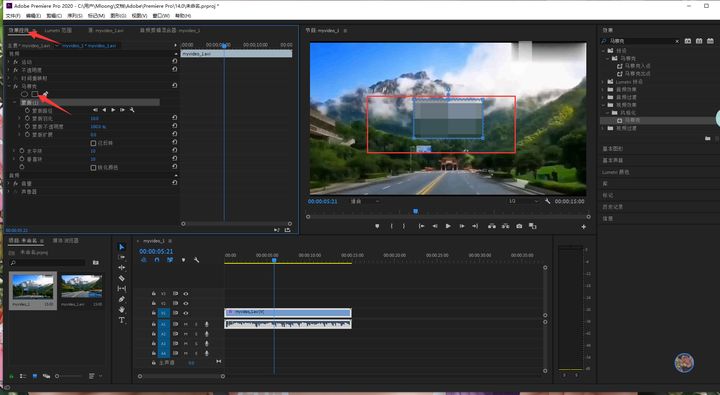Toggle V1 track output eye
Screen dimensions: 720x395
click(x=186, y=313)
